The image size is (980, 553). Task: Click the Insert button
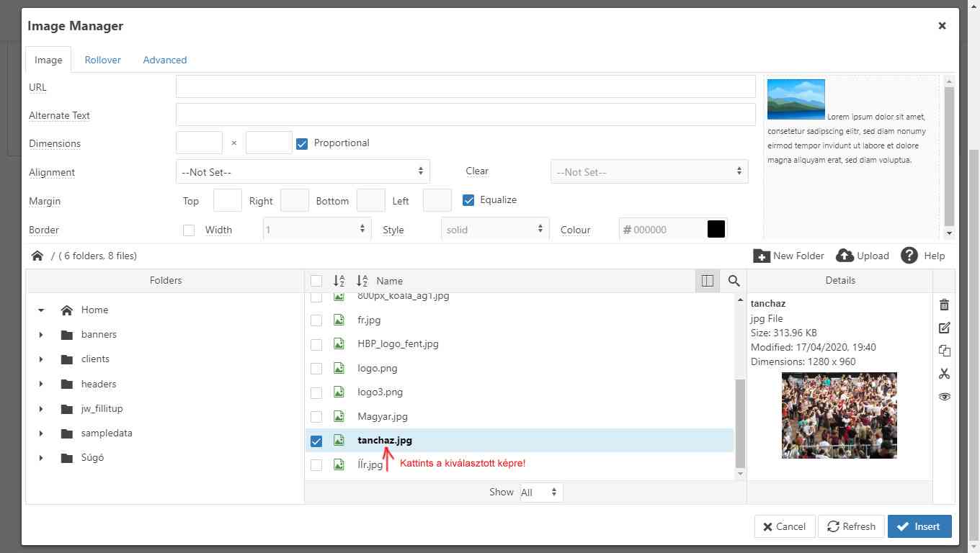coord(919,526)
